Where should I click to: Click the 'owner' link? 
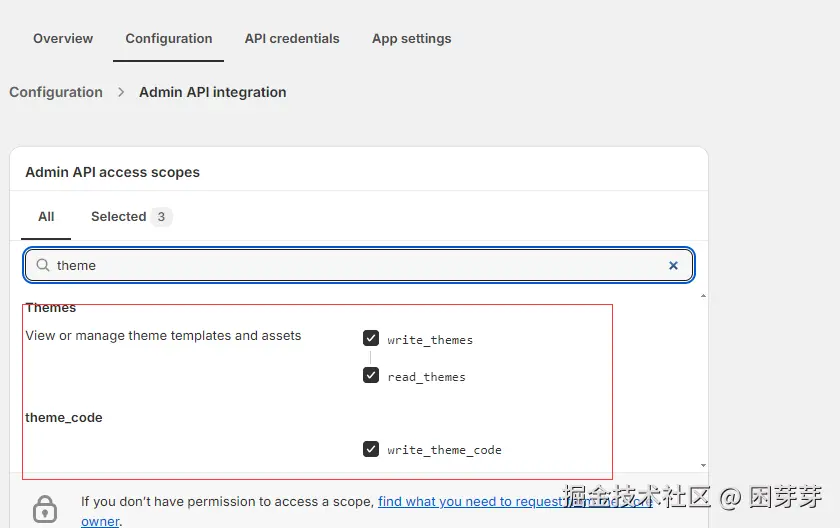[x=99, y=521]
